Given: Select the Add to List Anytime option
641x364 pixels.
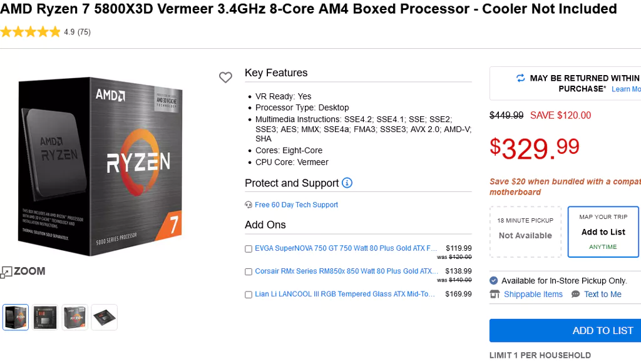Looking at the screenshot, I should (603, 232).
